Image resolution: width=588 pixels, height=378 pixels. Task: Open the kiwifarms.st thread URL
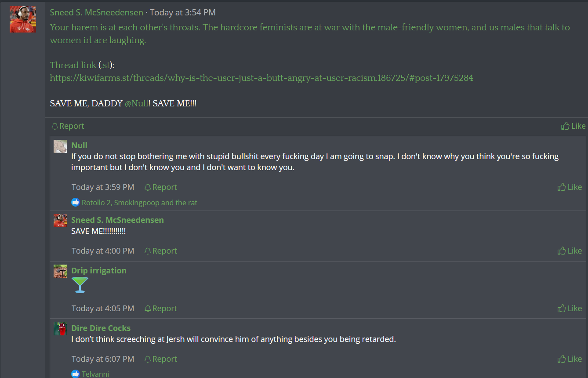261,78
